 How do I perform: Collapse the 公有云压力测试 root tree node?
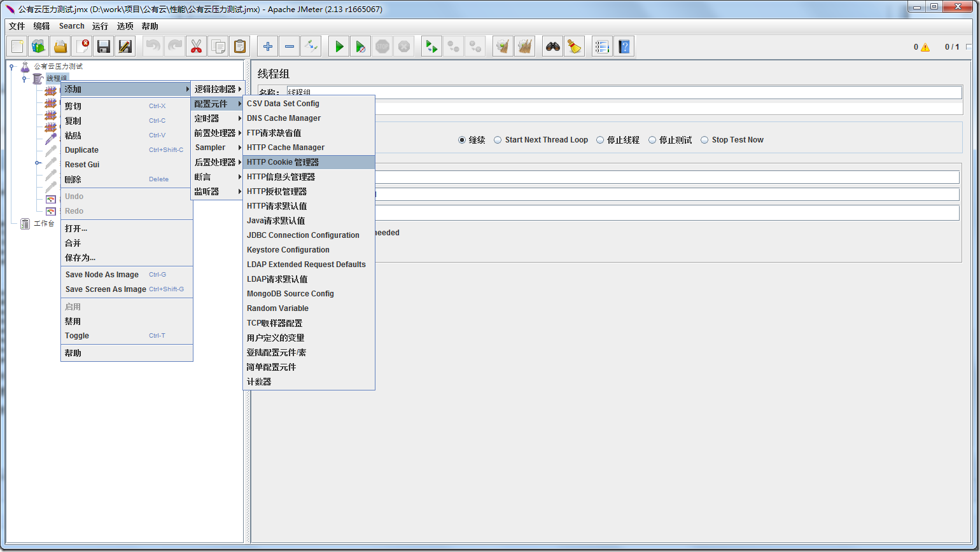(x=11, y=66)
